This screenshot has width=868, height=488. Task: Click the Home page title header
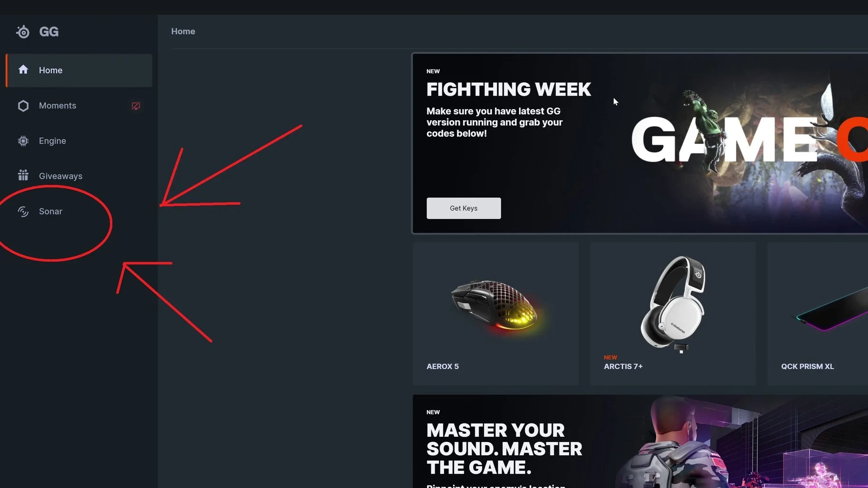click(x=183, y=31)
